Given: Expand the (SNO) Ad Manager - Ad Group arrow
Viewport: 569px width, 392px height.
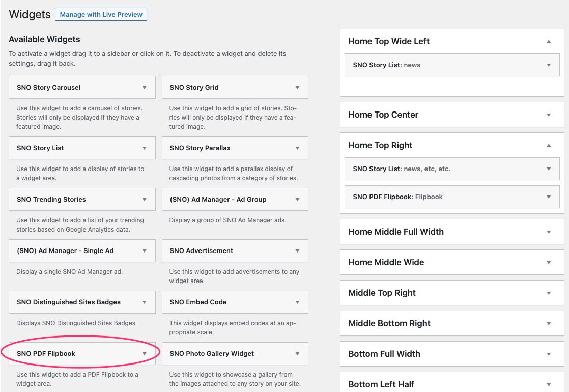Looking at the screenshot, I should click(x=298, y=199).
